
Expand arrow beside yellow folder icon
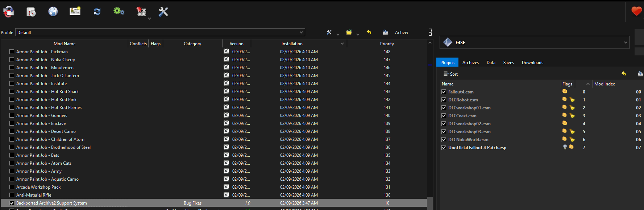[358, 34]
